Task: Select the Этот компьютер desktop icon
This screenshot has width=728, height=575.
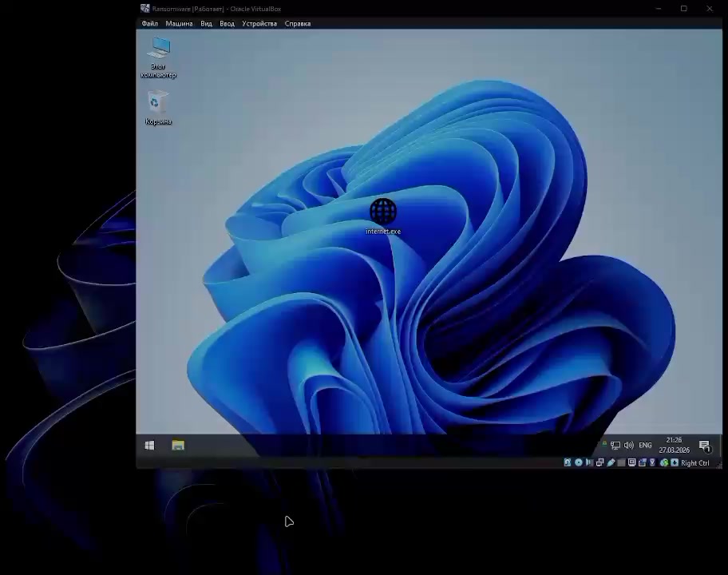Action: pyautogui.click(x=158, y=57)
